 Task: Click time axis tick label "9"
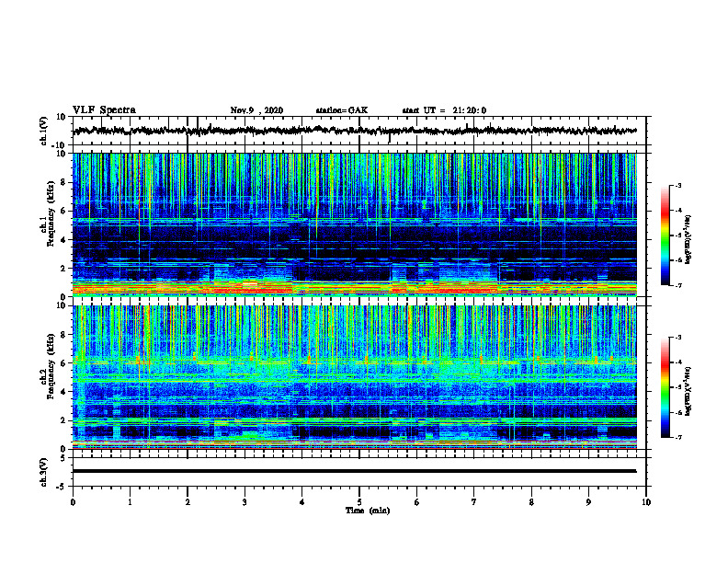[588, 502]
